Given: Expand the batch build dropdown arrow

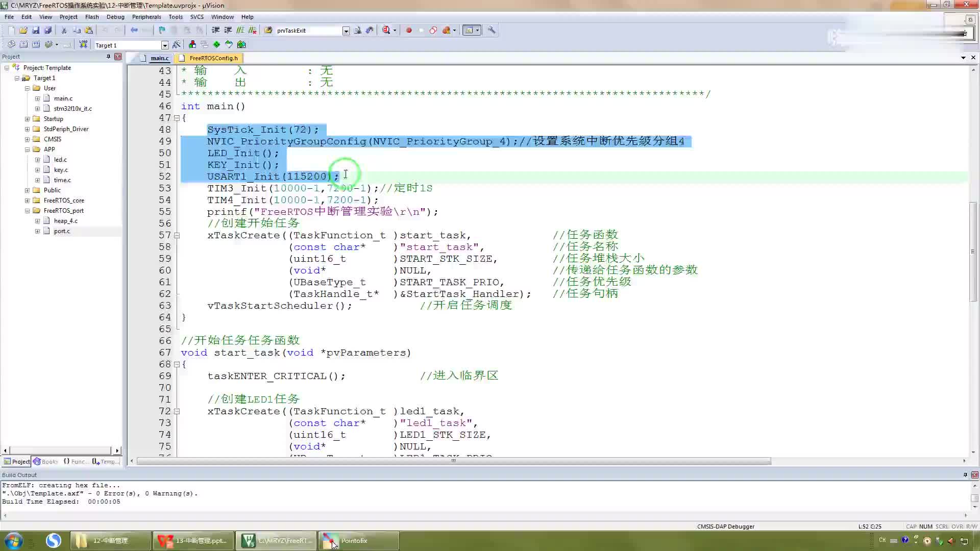Looking at the screenshot, I should 57,44.
